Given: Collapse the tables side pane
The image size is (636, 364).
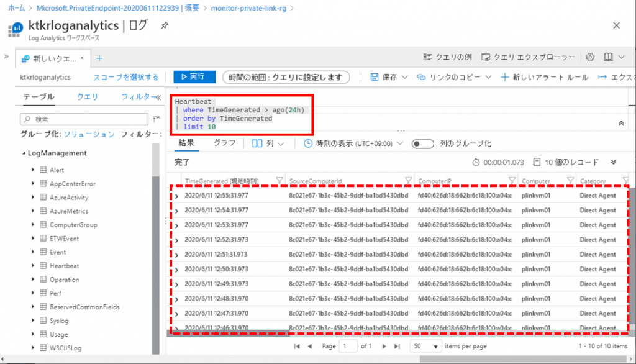Looking at the screenshot, I should point(158,97).
